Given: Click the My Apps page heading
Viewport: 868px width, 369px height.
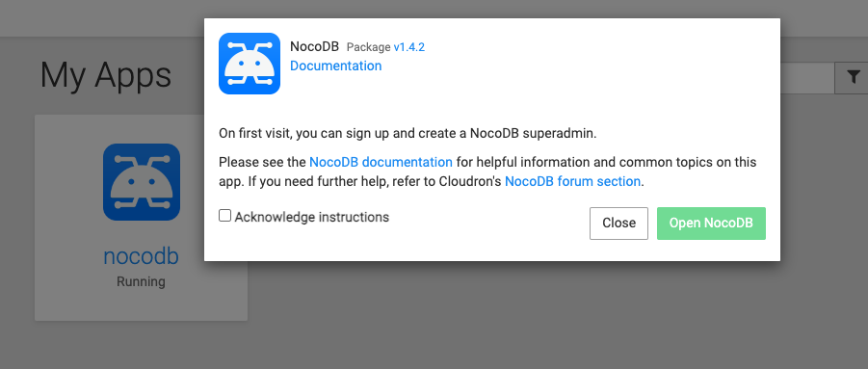Looking at the screenshot, I should coord(106,76).
